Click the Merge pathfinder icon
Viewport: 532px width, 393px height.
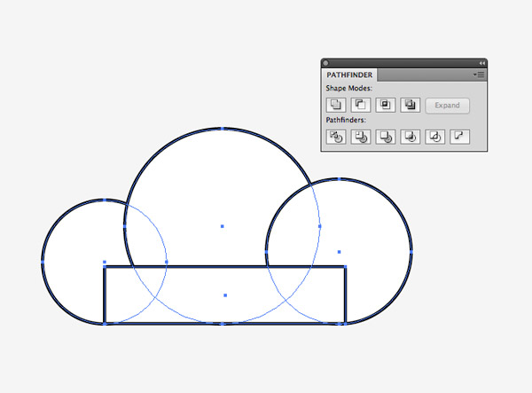pyautogui.click(x=386, y=137)
